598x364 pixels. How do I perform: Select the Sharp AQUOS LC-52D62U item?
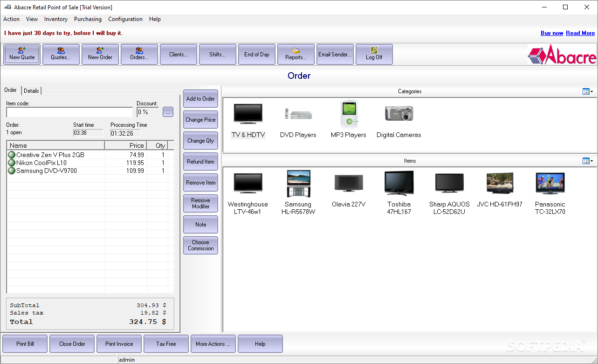point(449,193)
